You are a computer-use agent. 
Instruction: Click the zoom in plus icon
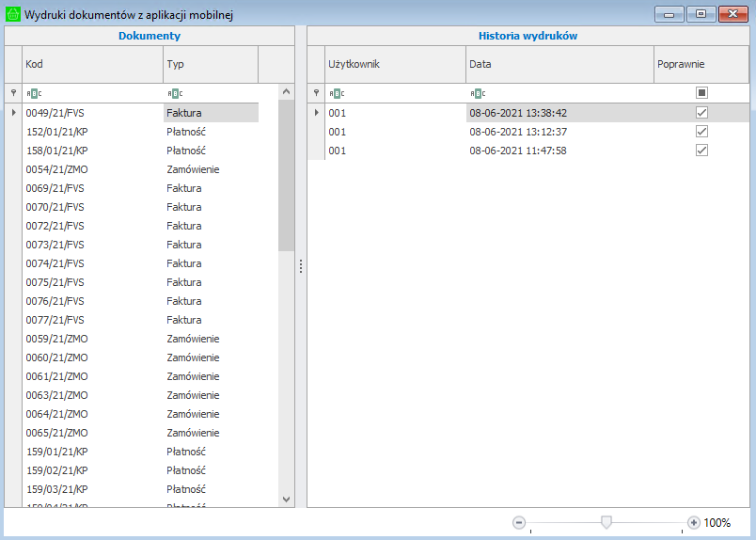click(694, 522)
